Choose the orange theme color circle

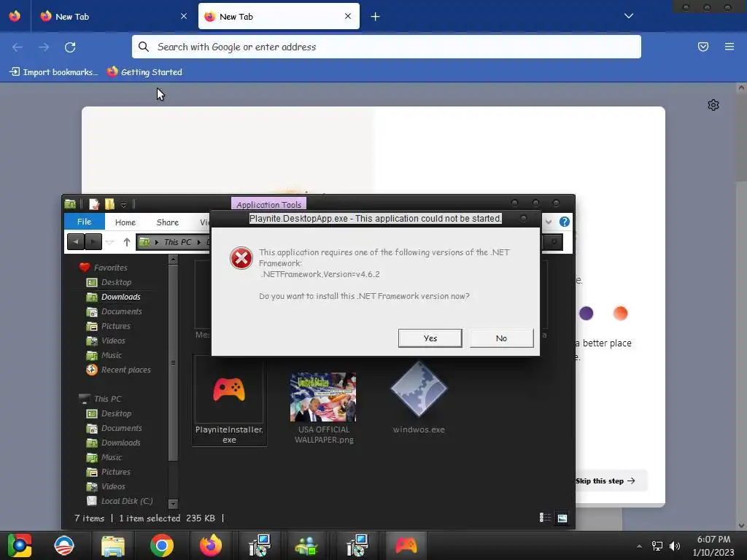(620, 314)
